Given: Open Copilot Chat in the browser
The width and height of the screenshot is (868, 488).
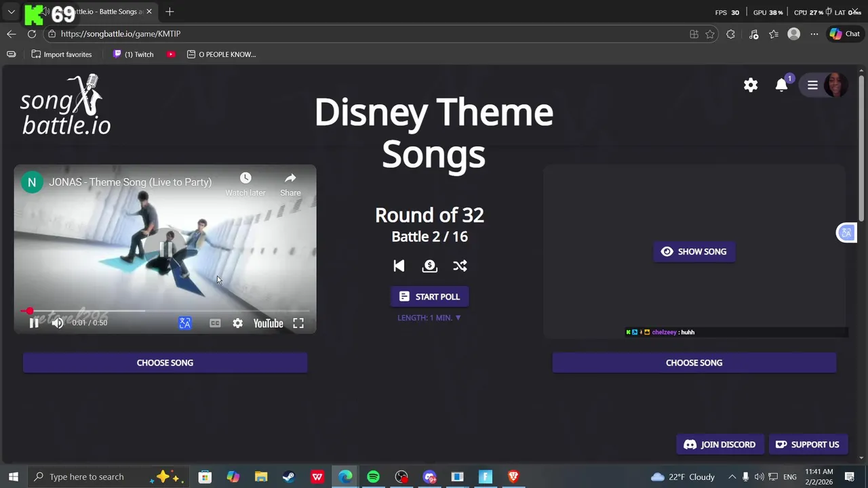Looking at the screenshot, I should point(845,34).
